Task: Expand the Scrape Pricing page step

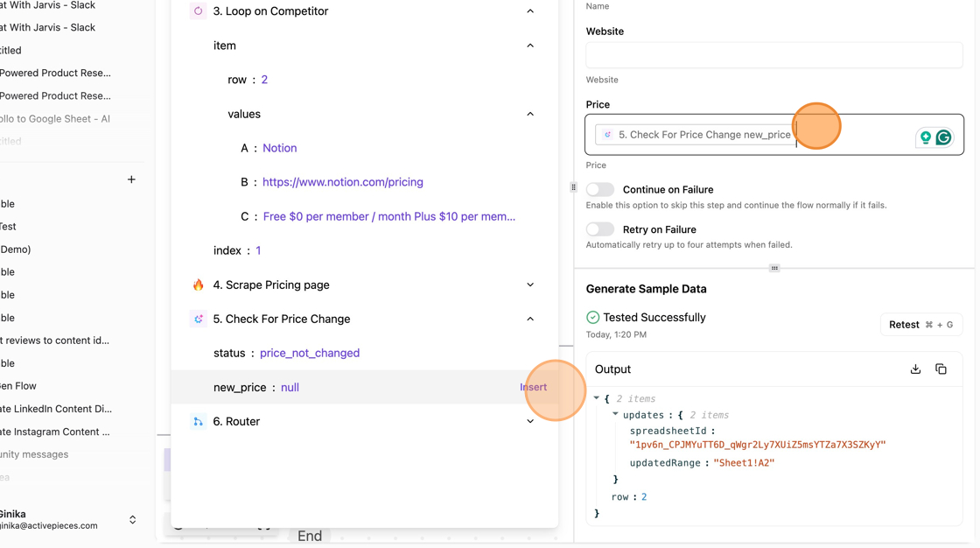Action: click(x=530, y=285)
